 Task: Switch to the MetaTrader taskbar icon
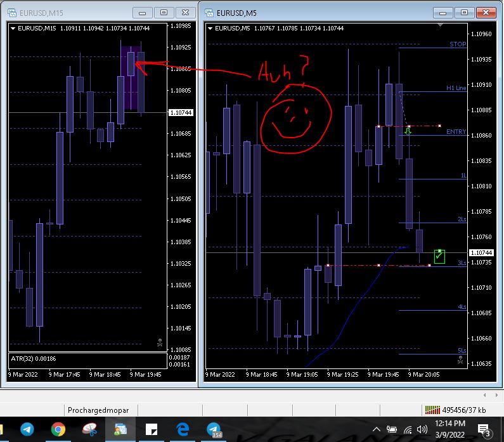[120, 429]
